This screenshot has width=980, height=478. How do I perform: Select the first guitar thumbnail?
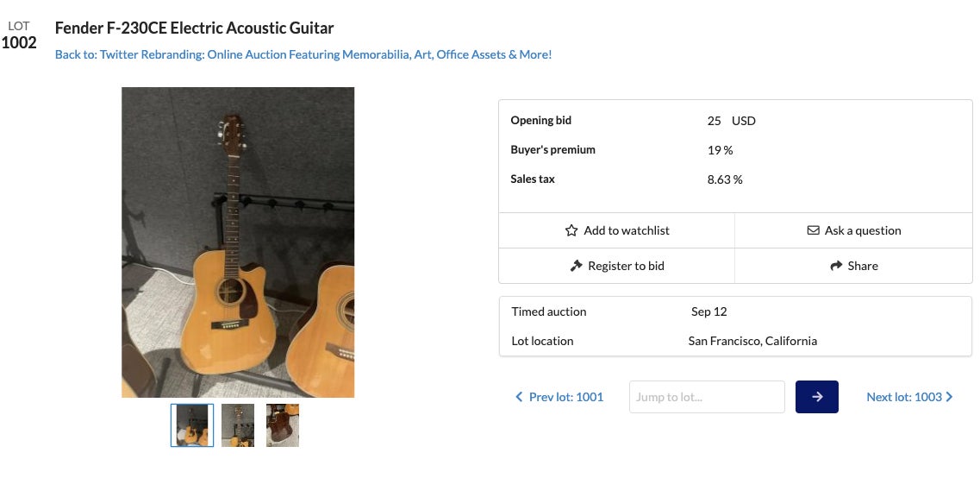pos(191,425)
